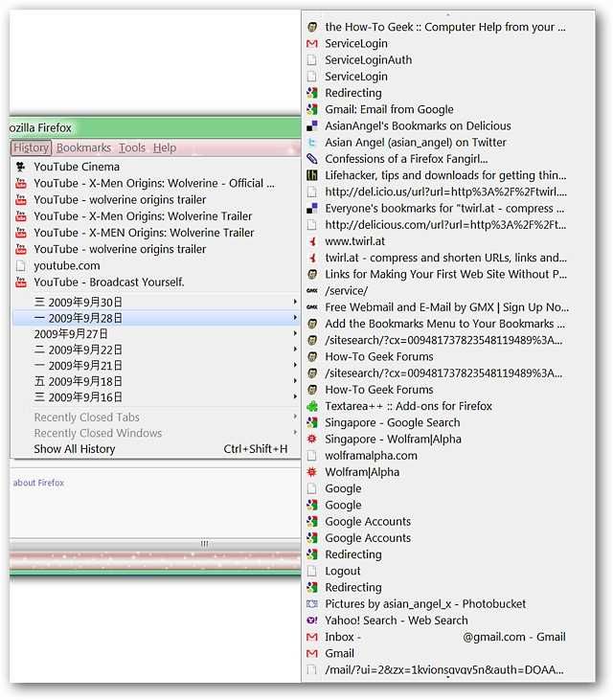Click pen icon beside Confessions of a Firefox Fangirl
Viewport: 613px width, 700px height.
tap(312, 159)
